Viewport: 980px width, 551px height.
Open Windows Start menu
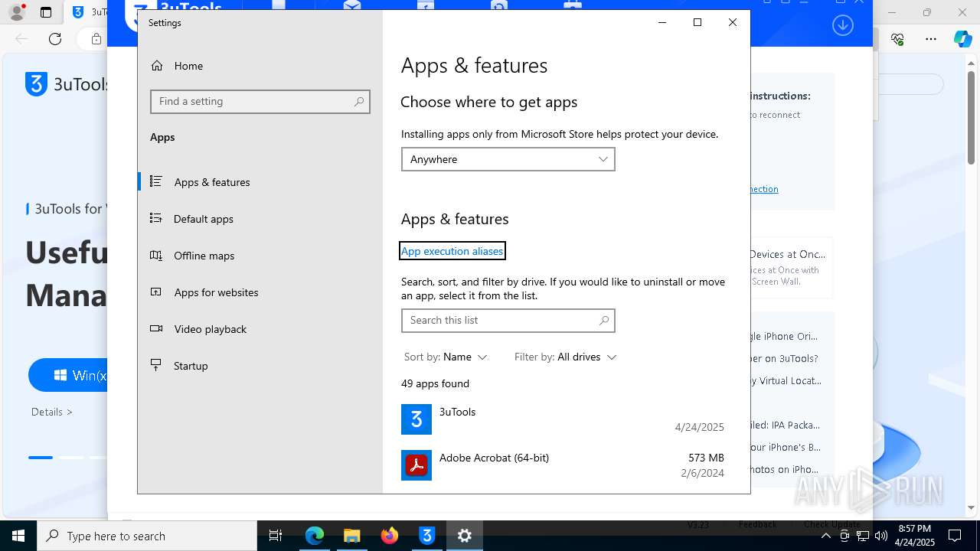pyautogui.click(x=18, y=536)
